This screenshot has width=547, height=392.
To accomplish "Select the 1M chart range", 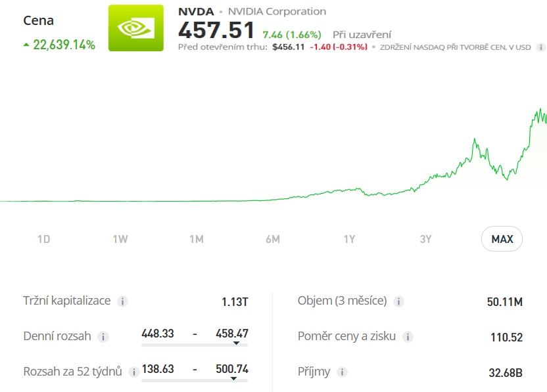I will [197, 239].
